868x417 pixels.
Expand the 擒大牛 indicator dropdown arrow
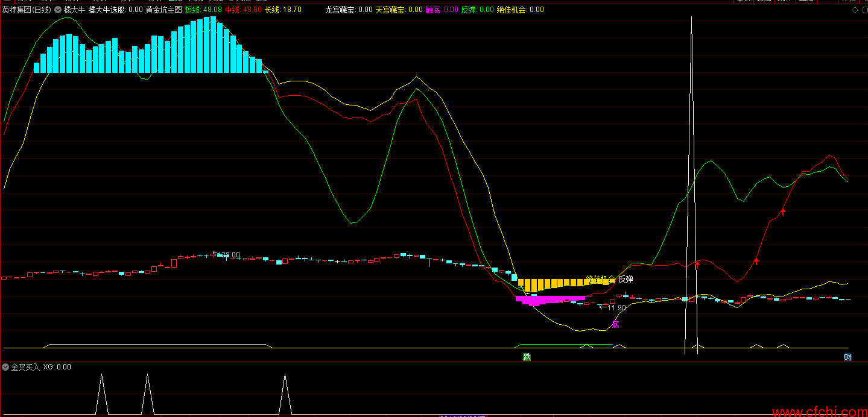(x=57, y=10)
